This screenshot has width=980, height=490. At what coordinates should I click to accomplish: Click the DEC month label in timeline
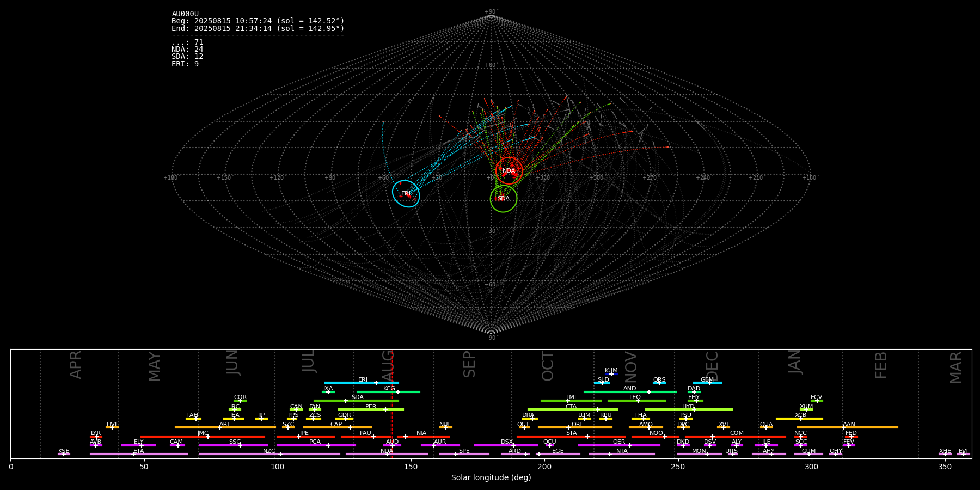(x=712, y=366)
